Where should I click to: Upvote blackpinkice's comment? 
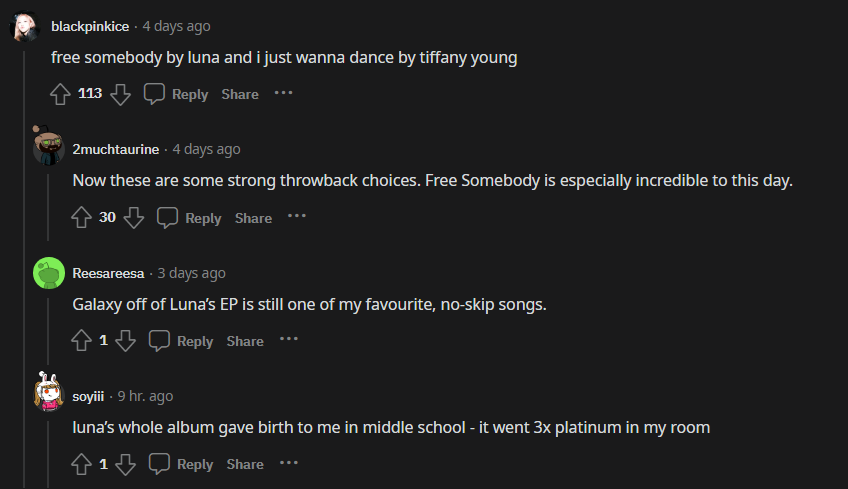click(60, 94)
